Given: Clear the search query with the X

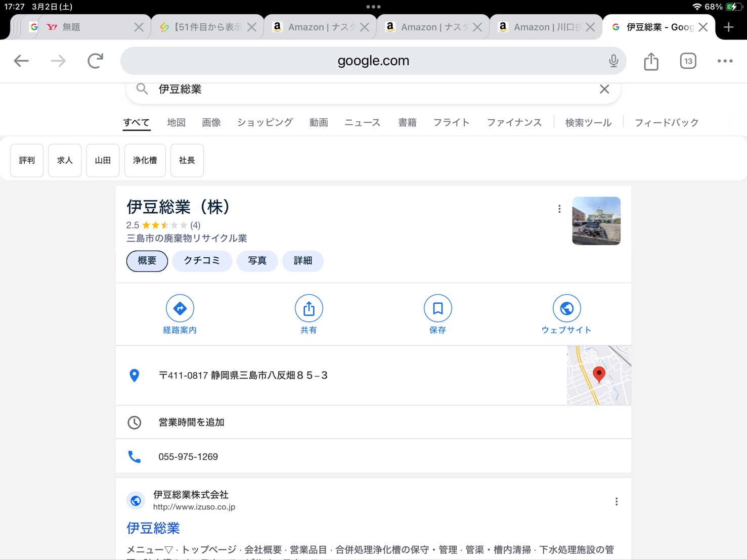Looking at the screenshot, I should coord(604,89).
